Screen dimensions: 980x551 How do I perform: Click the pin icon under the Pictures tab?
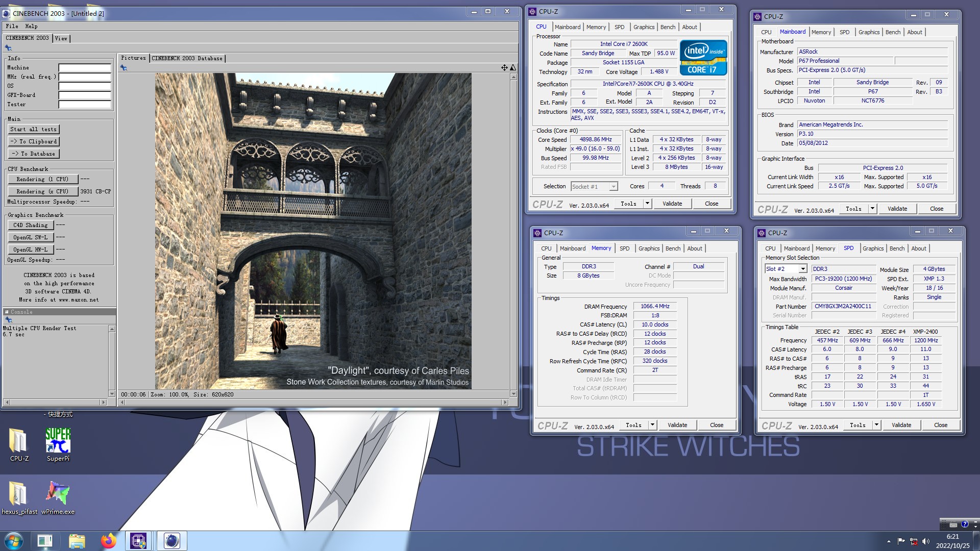(x=124, y=68)
